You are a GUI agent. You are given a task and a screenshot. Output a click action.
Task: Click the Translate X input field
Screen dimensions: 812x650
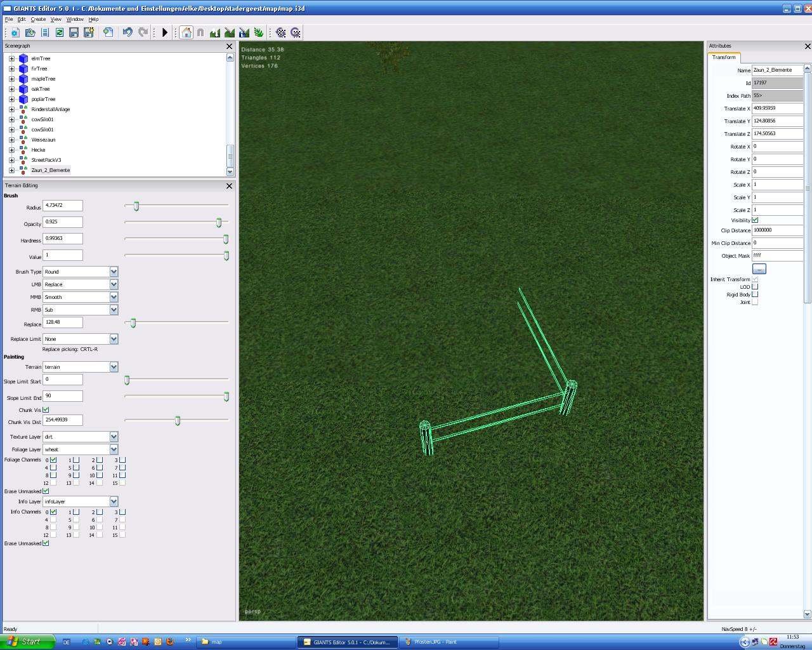[x=777, y=109]
